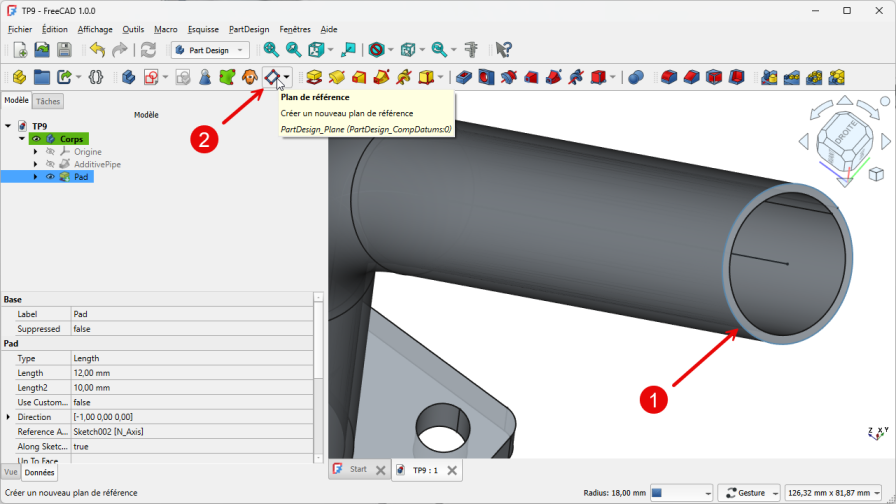Open the Esquisse menu
This screenshot has width=896, height=504.
point(203,30)
